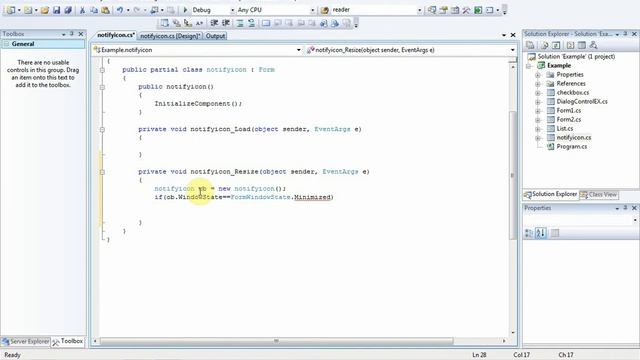Switch to the Class View tab
Image resolution: width=640 pixels, height=360 pixels.
[x=598, y=195]
